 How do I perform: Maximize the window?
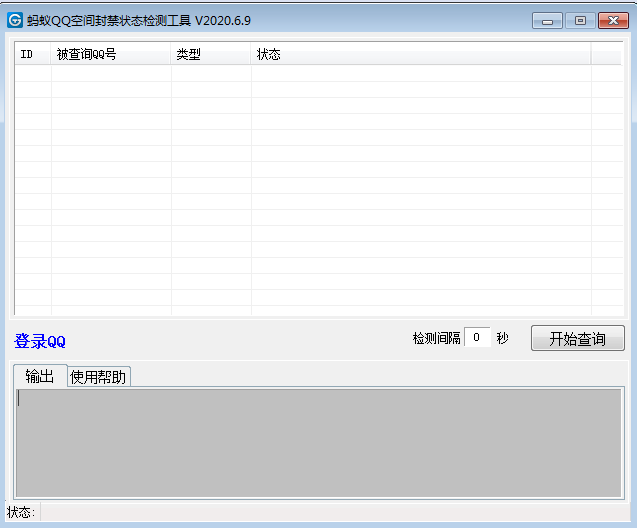tap(580, 21)
